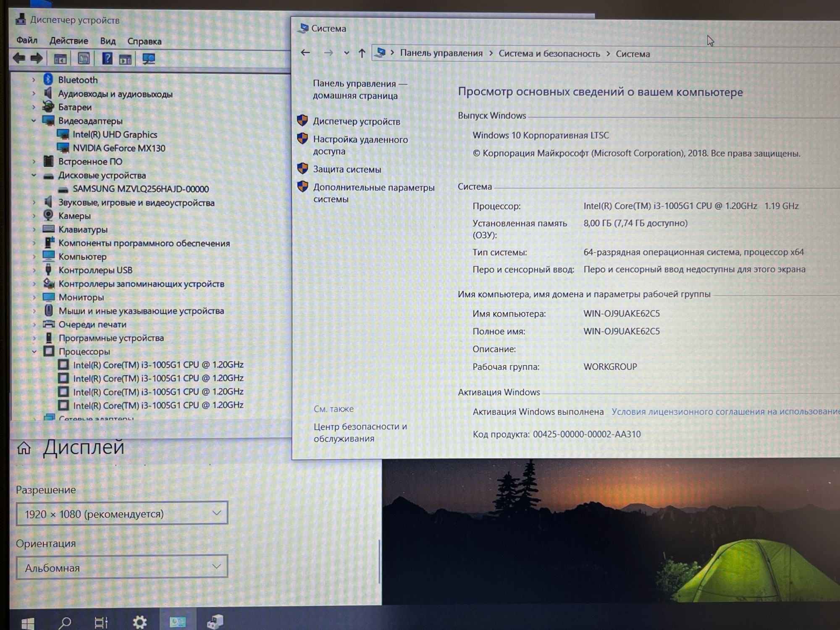Open the Действие menu

69,41
